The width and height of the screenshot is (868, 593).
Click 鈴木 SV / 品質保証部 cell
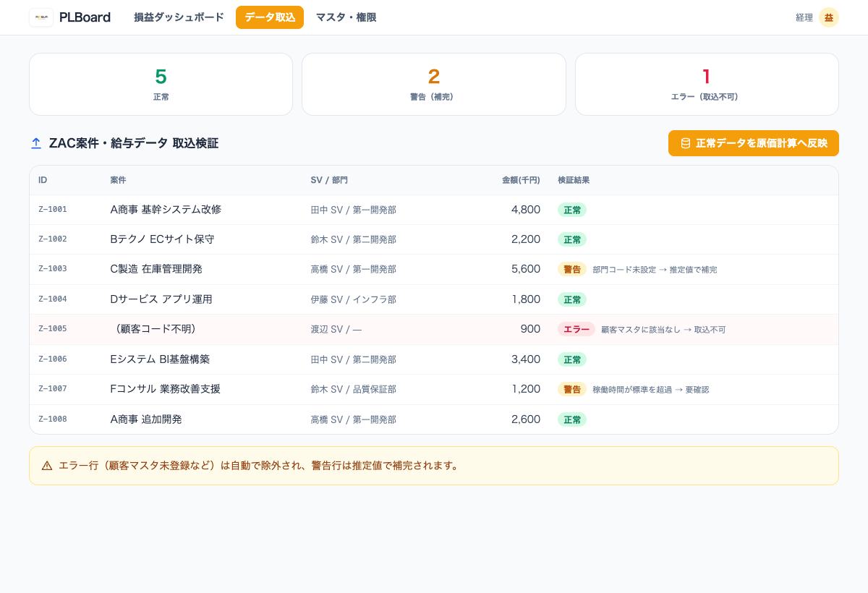pyautogui.click(x=354, y=389)
